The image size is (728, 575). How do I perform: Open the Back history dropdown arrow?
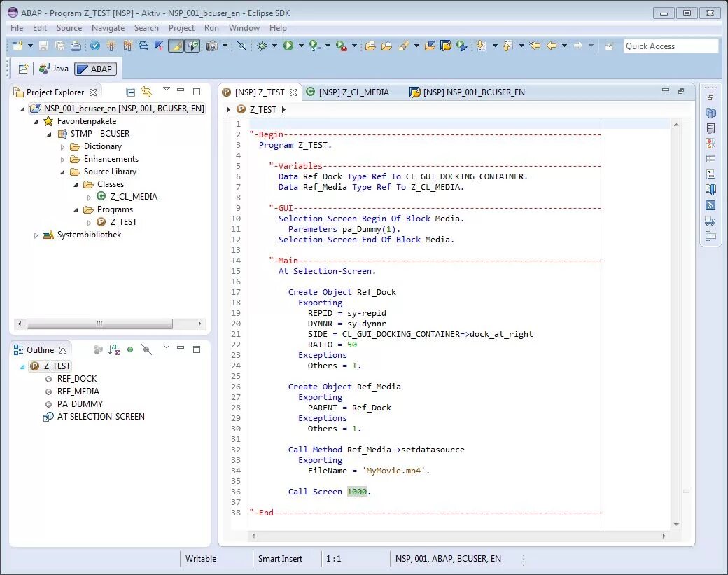[x=565, y=46]
